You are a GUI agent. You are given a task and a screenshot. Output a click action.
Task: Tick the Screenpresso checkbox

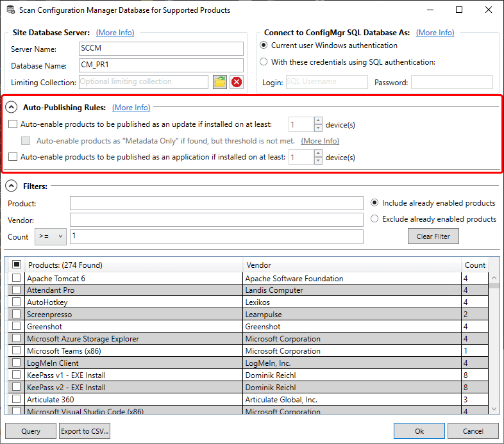17,314
